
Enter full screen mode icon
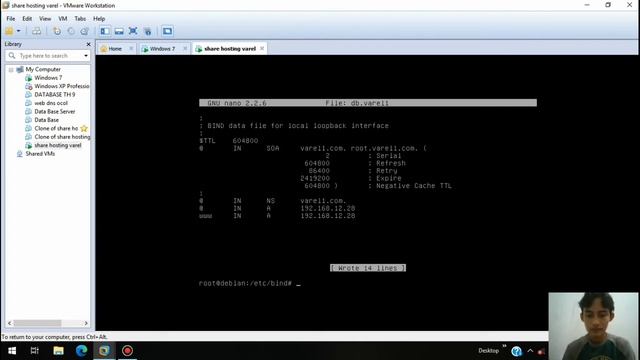[133, 31]
